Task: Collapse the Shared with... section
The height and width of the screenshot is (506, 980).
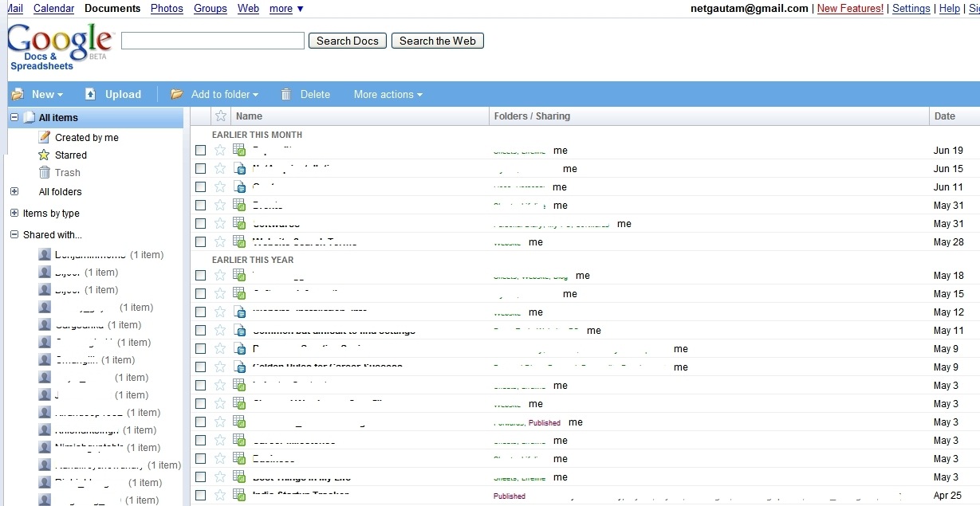Action: tap(14, 234)
